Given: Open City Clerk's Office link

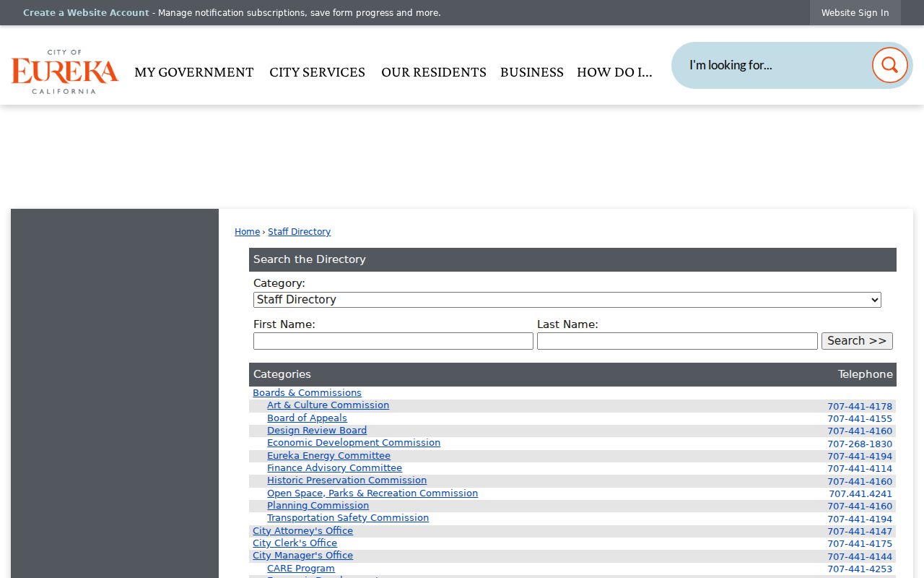Looking at the screenshot, I should [x=295, y=543].
